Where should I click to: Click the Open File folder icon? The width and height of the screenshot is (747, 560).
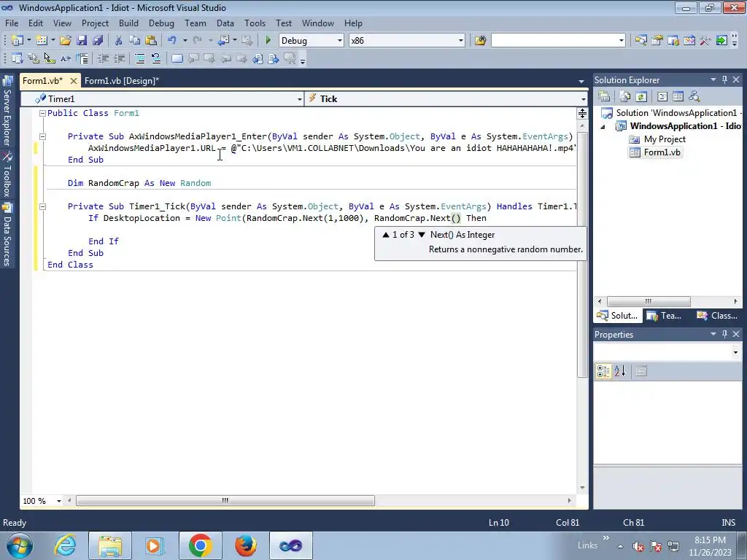click(x=66, y=41)
